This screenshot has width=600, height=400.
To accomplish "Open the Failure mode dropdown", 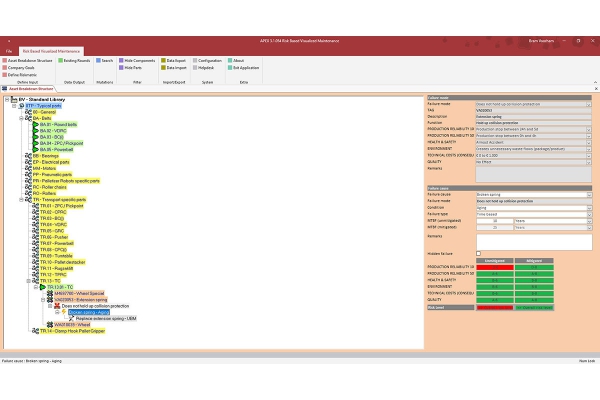I will 589,104.
